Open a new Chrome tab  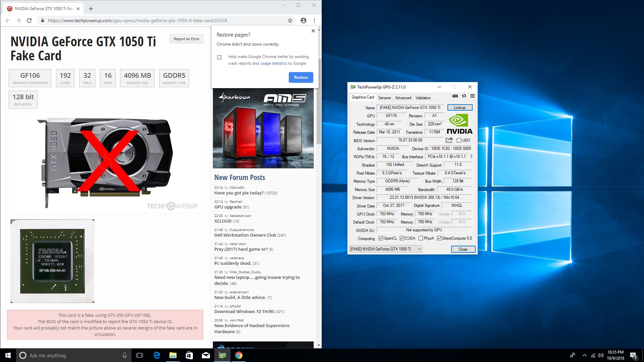(x=91, y=9)
